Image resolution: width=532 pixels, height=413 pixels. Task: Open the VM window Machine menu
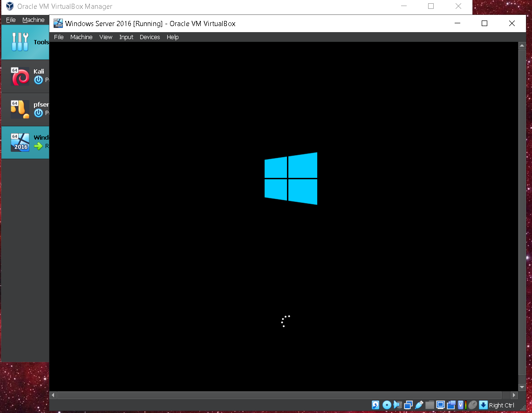[x=82, y=37]
